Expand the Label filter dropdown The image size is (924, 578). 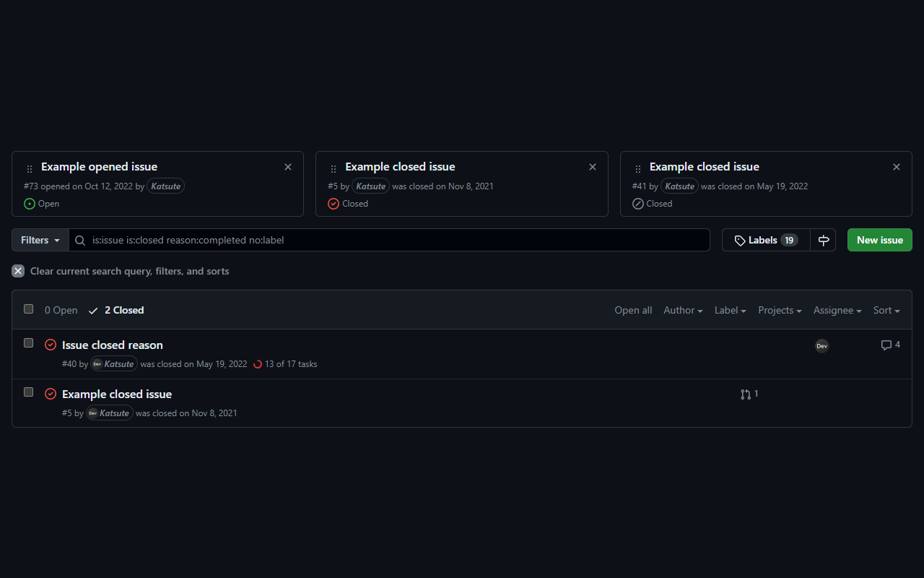[x=730, y=310]
